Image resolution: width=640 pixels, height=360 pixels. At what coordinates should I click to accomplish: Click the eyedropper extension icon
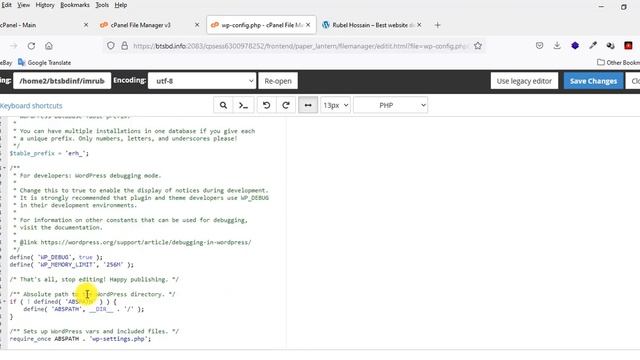click(x=593, y=46)
